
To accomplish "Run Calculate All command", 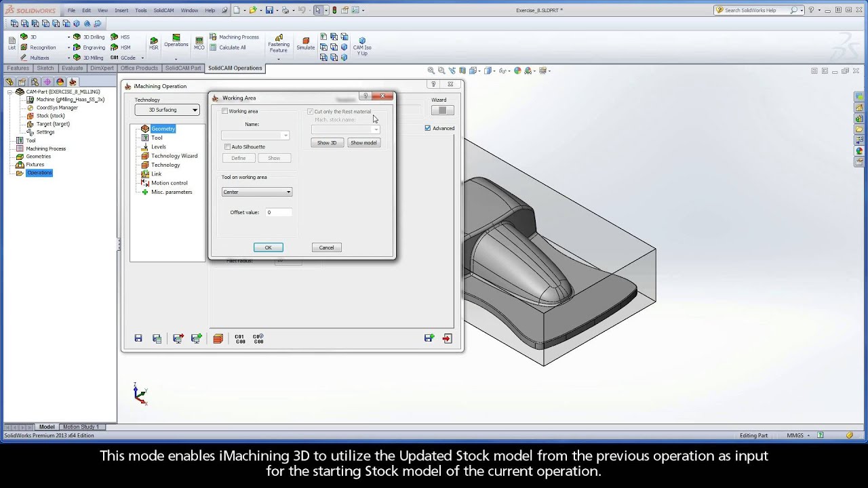I will pyautogui.click(x=227, y=47).
